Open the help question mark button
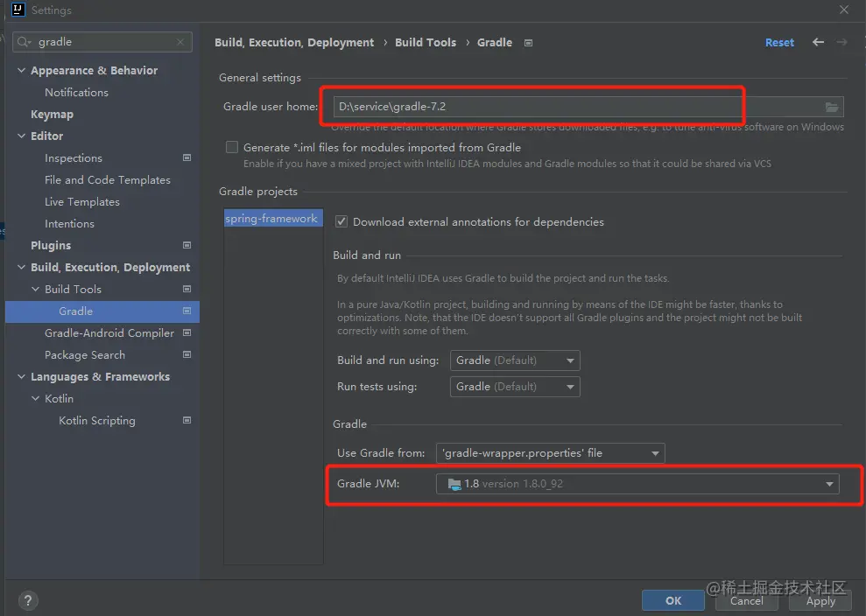Image resolution: width=866 pixels, height=616 pixels. click(28, 600)
